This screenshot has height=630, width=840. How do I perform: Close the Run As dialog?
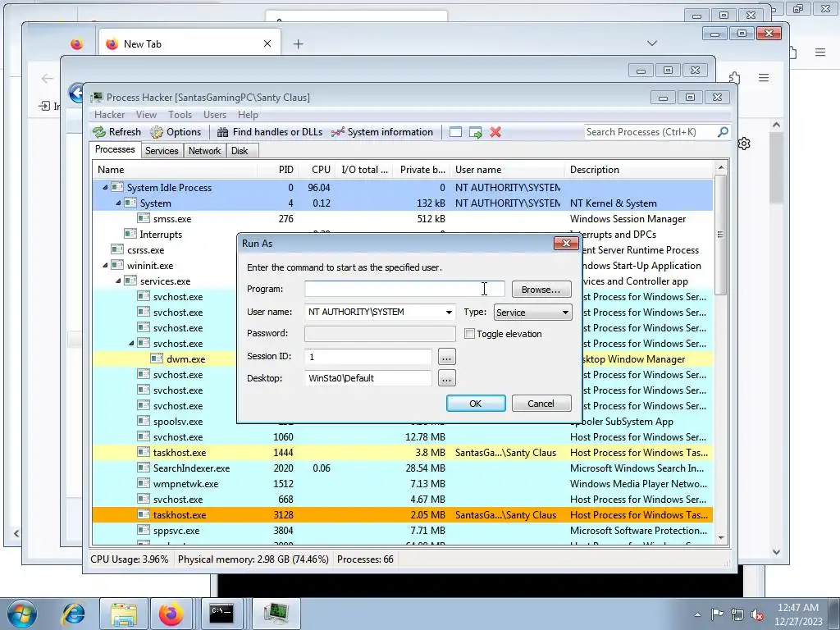(566, 243)
